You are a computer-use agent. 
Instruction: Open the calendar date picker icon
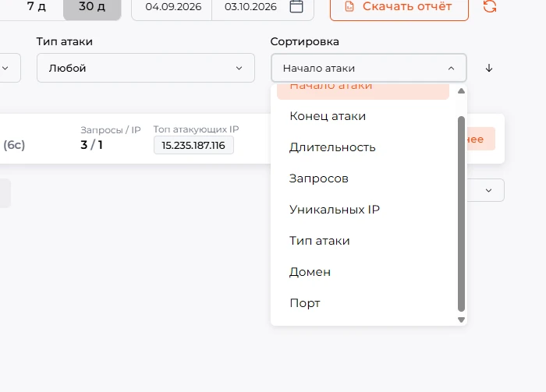tap(296, 6)
